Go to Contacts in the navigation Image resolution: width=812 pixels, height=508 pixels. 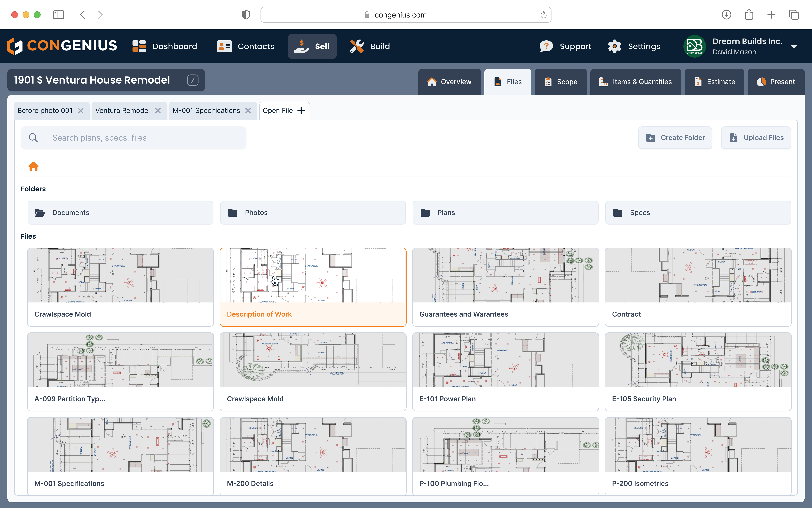(245, 46)
